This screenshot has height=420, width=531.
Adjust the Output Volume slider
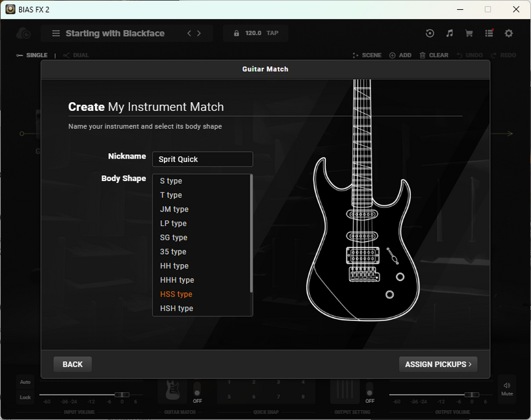point(471,394)
